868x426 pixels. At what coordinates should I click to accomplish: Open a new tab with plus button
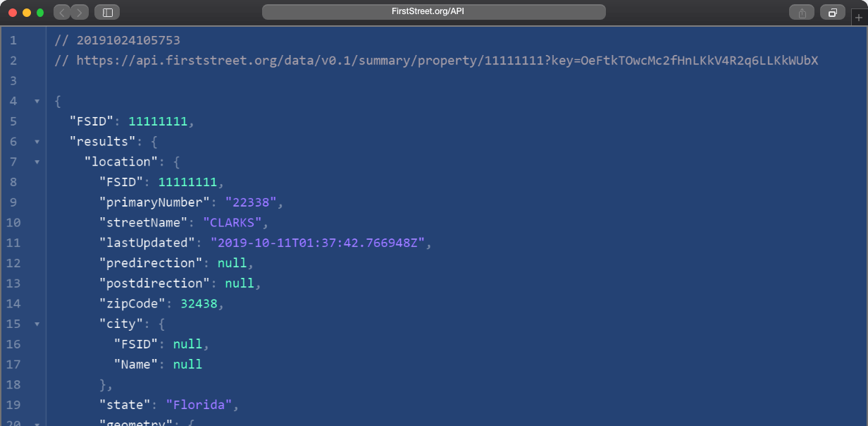pos(858,18)
